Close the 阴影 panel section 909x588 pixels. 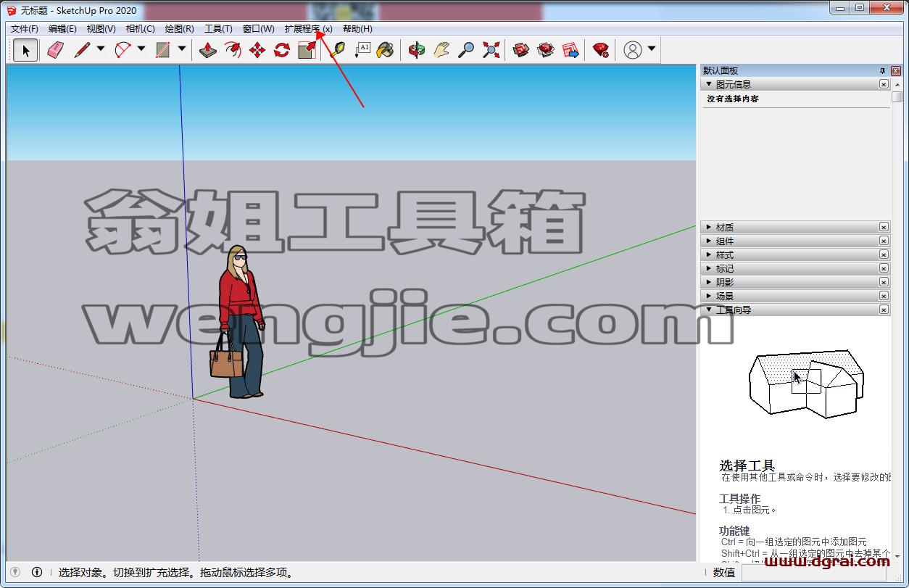point(884,282)
